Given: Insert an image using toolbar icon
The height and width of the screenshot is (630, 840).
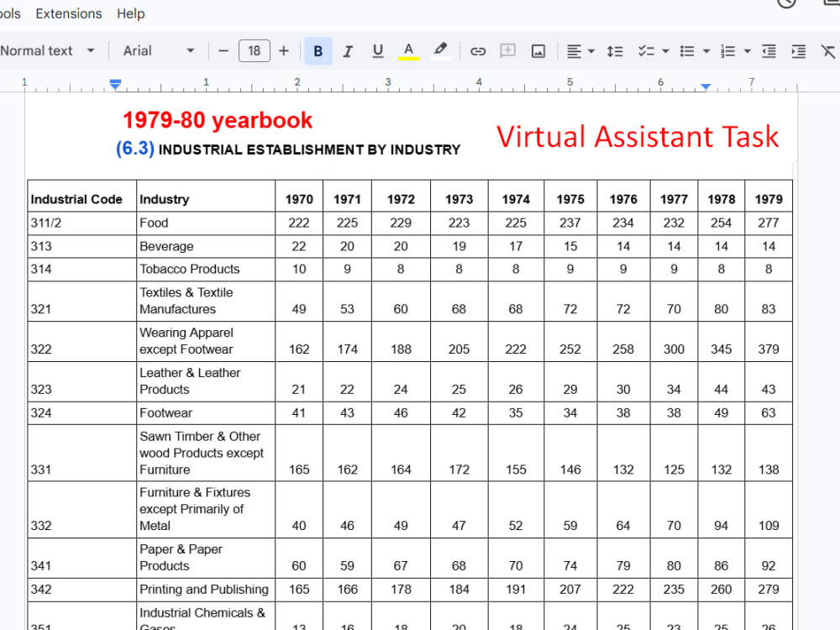Looking at the screenshot, I should [538, 51].
